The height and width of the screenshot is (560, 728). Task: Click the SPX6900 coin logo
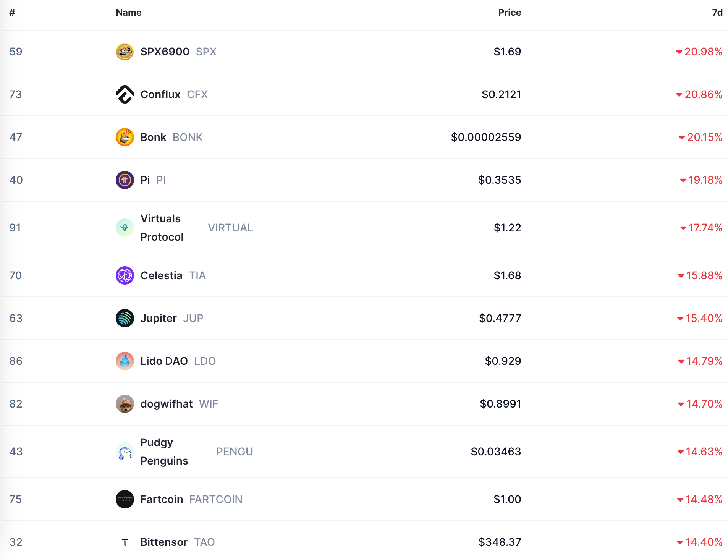125,52
